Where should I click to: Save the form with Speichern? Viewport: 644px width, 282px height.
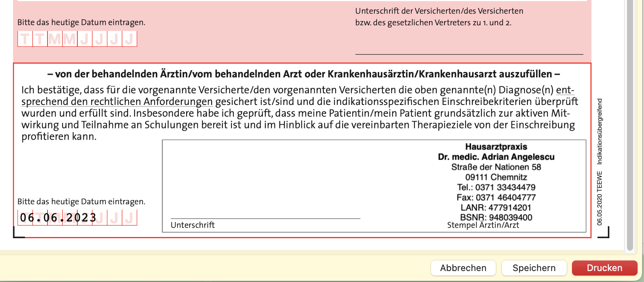tap(534, 268)
